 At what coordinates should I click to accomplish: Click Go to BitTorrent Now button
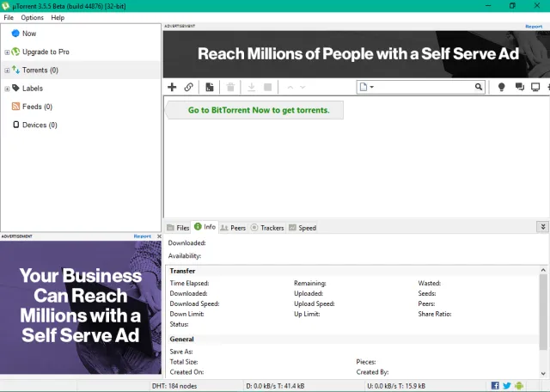tap(254, 110)
